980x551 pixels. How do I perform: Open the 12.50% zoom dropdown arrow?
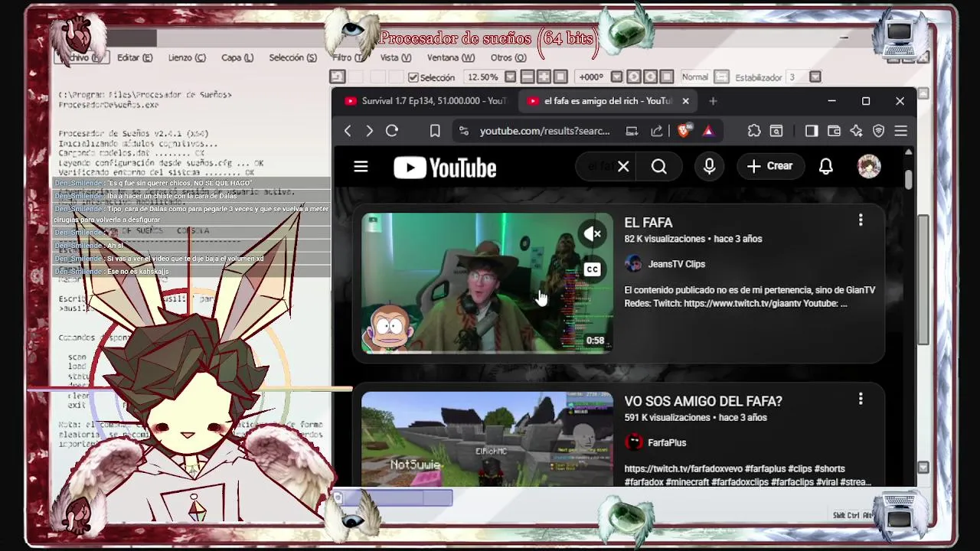tap(509, 77)
